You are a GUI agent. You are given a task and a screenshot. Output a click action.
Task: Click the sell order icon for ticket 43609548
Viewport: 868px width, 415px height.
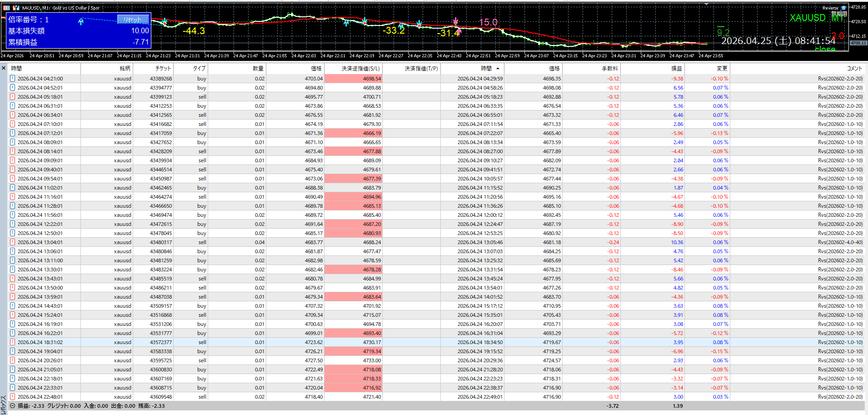click(12, 397)
